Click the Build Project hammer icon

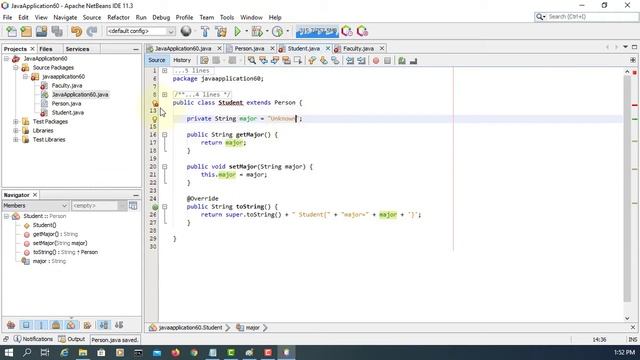[205, 31]
